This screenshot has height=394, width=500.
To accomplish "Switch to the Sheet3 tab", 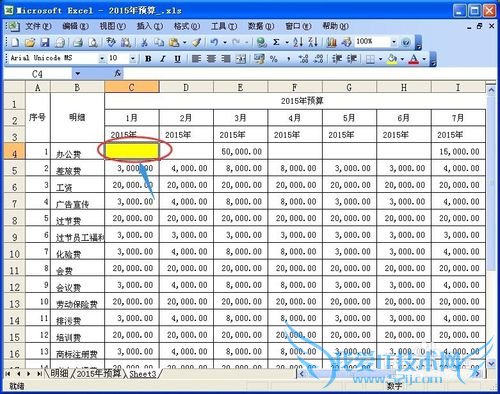I will [143, 374].
